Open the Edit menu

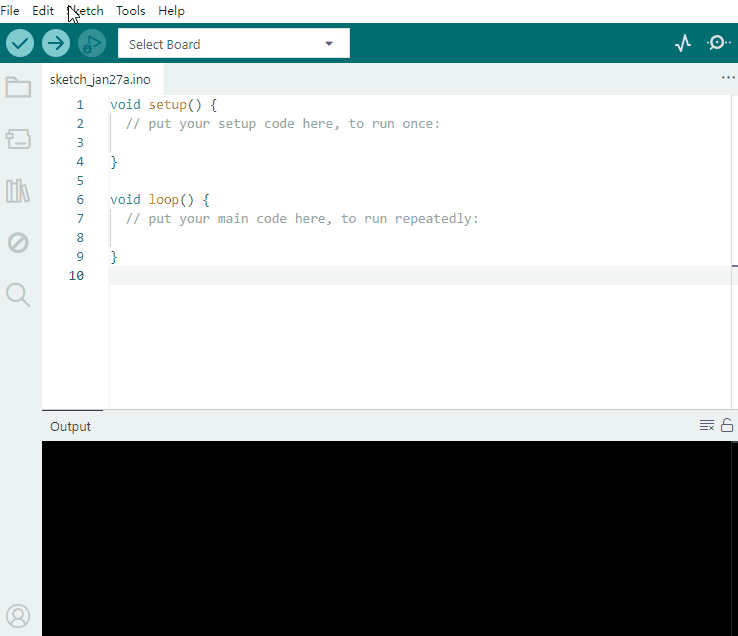pyautogui.click(x=43, y=10)
